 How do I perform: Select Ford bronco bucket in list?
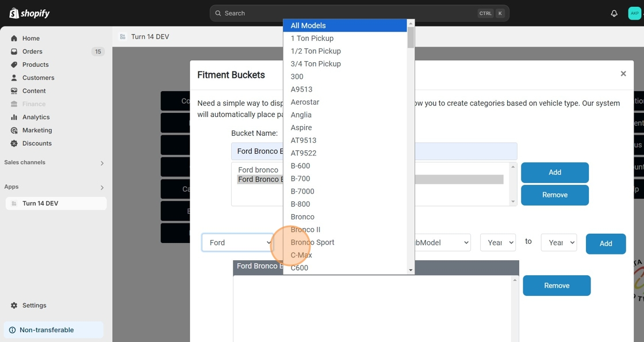tap(258, 170)
